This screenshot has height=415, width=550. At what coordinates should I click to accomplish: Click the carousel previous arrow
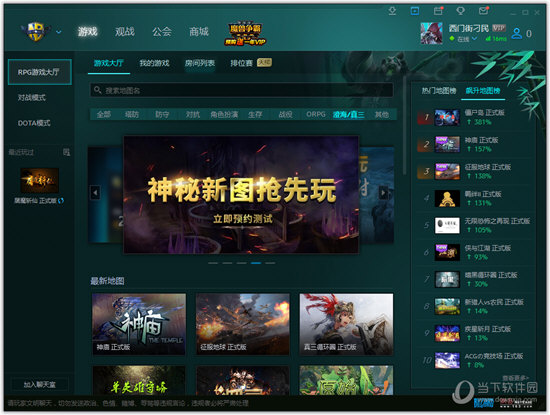click(95, 192)
